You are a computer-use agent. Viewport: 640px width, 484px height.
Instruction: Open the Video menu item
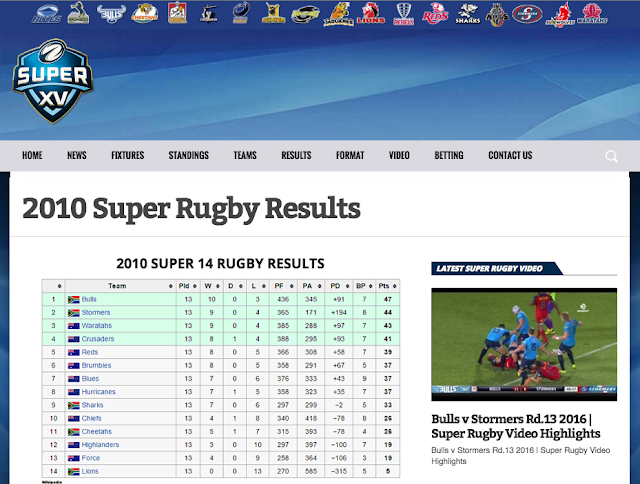[x=399, y=155]
